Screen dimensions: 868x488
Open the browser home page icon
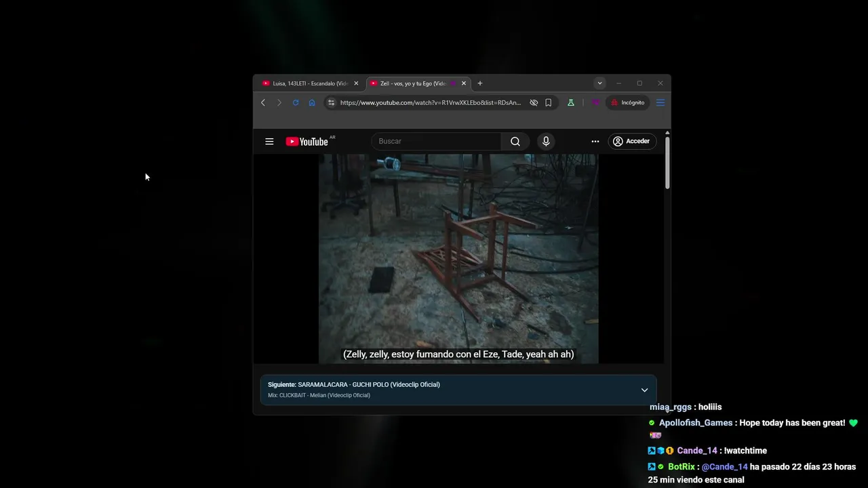[312, 102]
